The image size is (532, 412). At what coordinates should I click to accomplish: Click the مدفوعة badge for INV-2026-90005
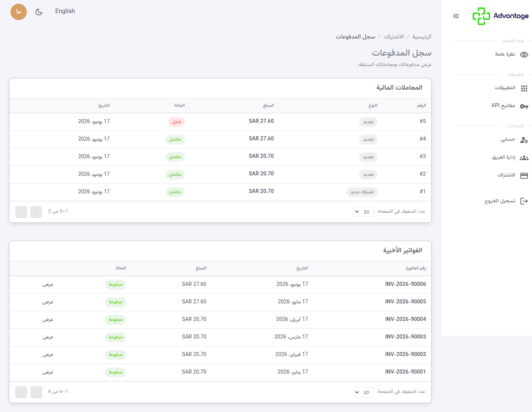[x=115, y=302]
